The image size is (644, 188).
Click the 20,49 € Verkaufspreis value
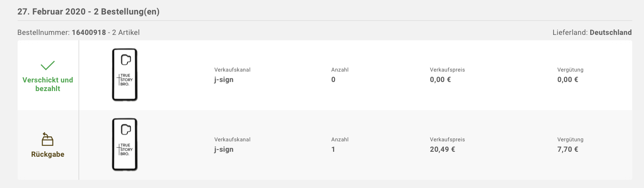coord(442,149)
